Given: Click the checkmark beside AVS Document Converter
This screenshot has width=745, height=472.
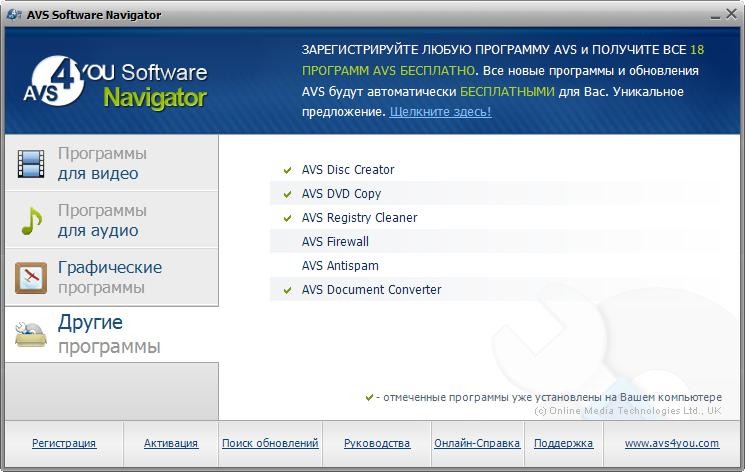Looking at the screenshot, I should [x=287, y=290].
